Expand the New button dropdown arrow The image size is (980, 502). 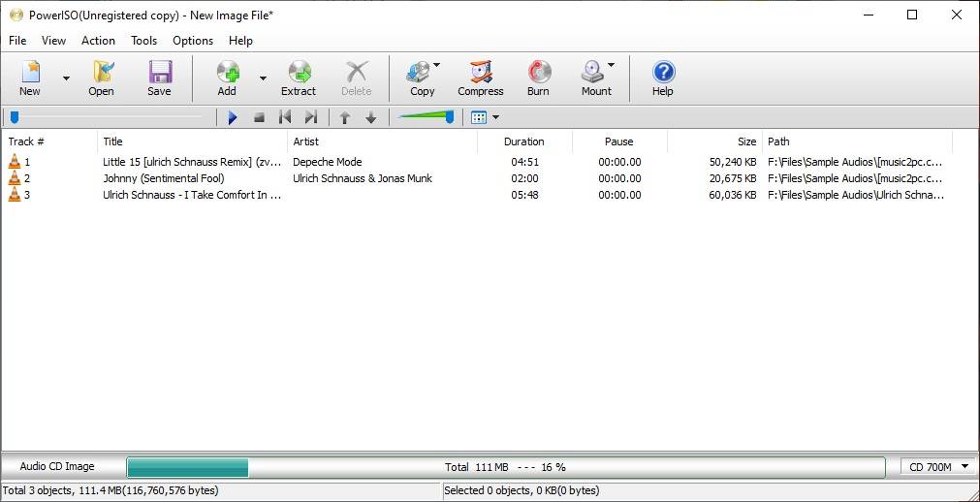tap(66, 78)
